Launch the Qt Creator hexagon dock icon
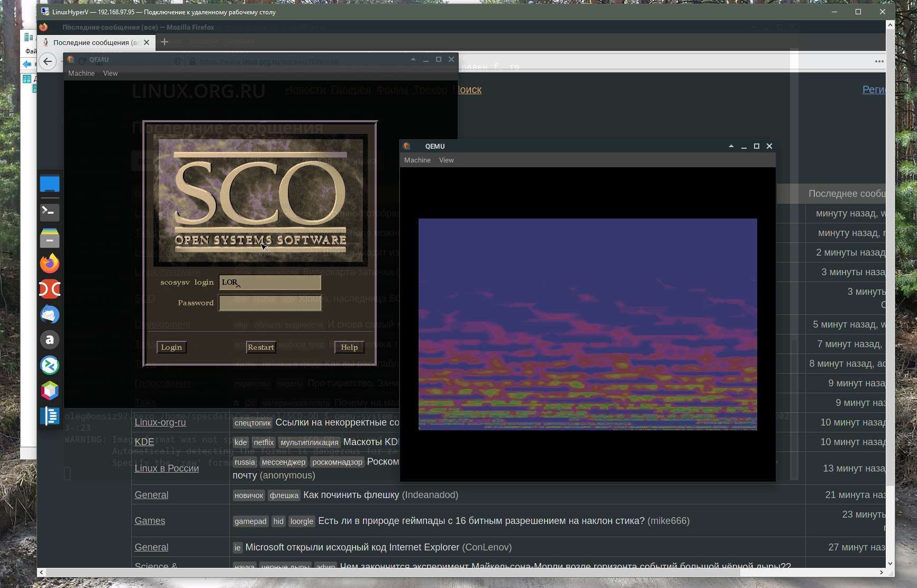 pyautogui.click(x=50, y=391)
